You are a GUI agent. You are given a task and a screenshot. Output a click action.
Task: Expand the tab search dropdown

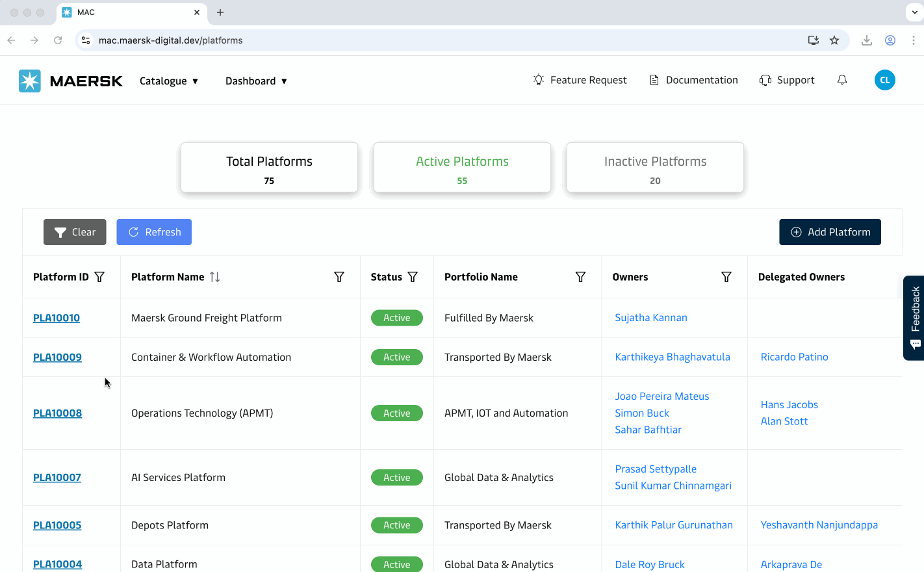point(914,12)
